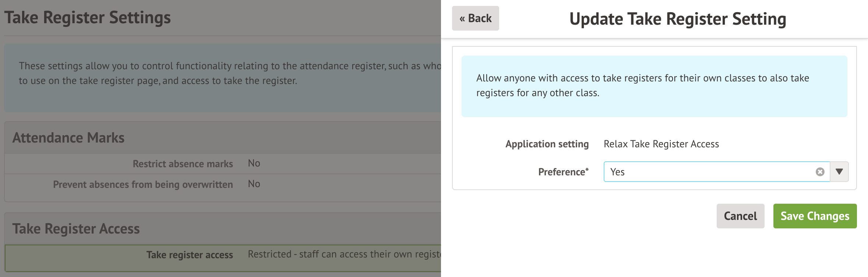Click the No value beside Restrict absence marks
Screen dimensions: 868x277
(x=254, y=163)
